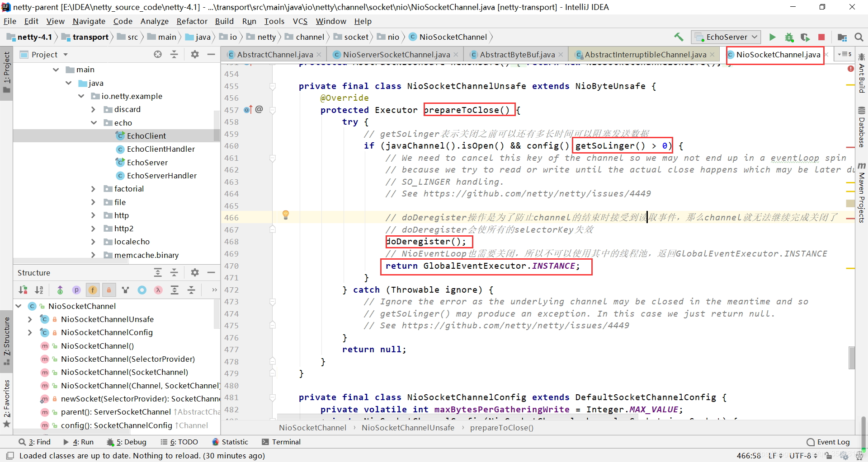Toggle Sort by Visibility in Structure
Viewport: 868px width, 462px height.
pos(23,290)
